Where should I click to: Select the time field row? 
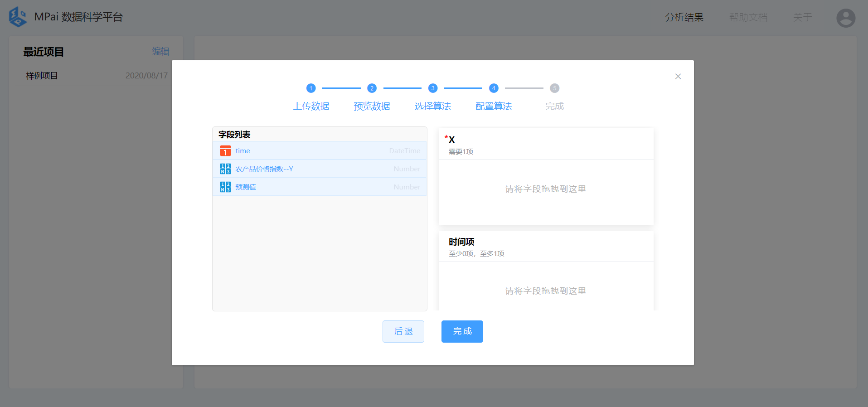click(x=320, y=151)
